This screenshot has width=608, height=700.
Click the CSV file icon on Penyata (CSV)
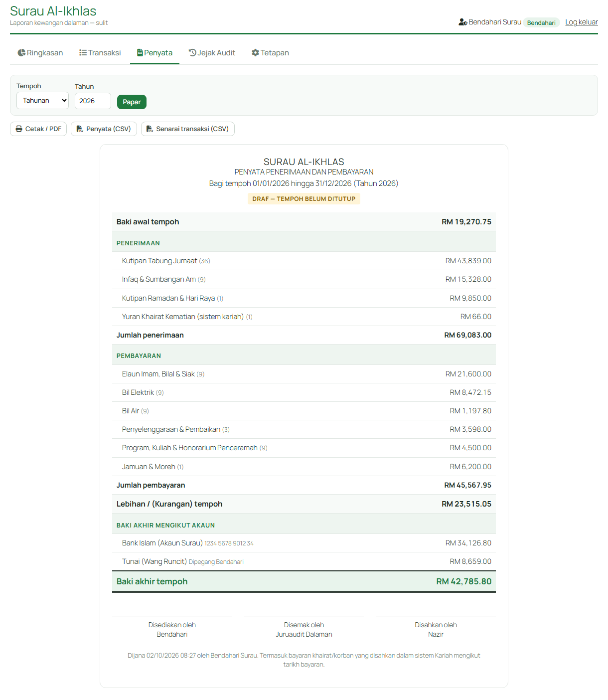(x=80, y=129)
